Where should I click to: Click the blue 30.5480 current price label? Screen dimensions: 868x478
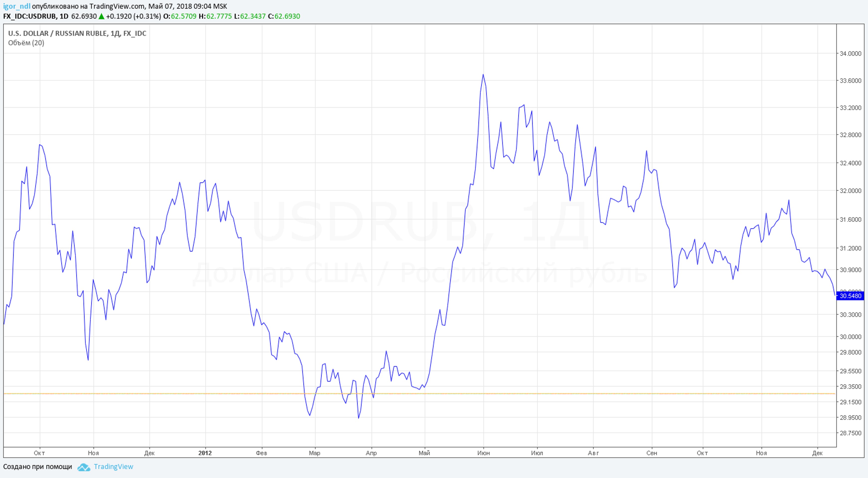[850, 296]
